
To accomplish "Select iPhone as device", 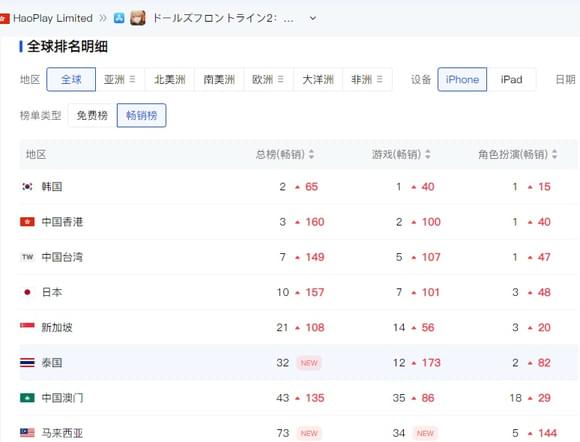I will click(x=462, y=79).
